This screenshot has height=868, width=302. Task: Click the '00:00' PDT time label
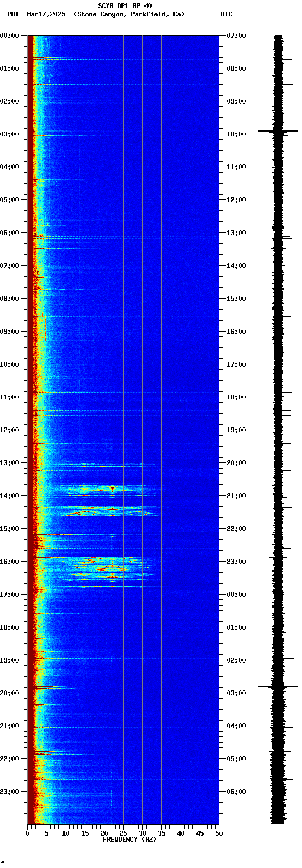coord(9,36)
